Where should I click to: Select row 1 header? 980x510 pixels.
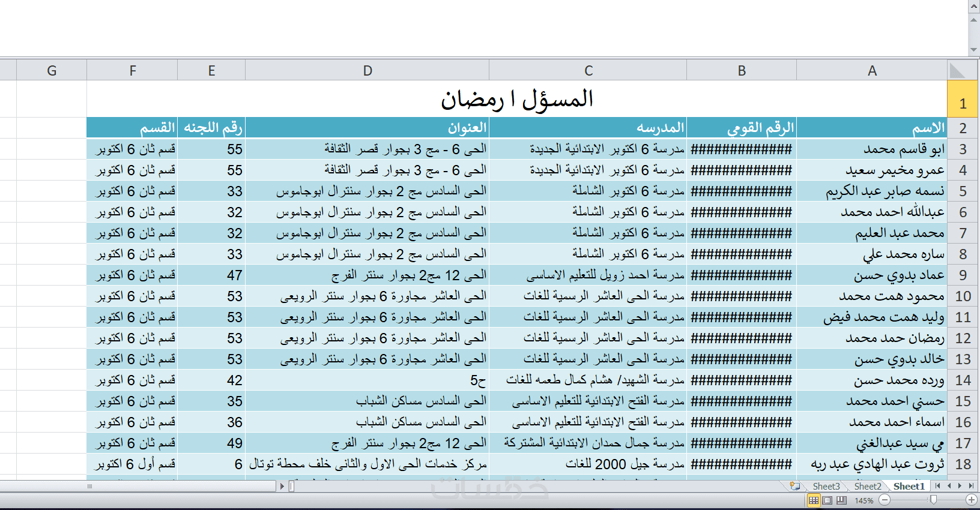tap(963, 99)
